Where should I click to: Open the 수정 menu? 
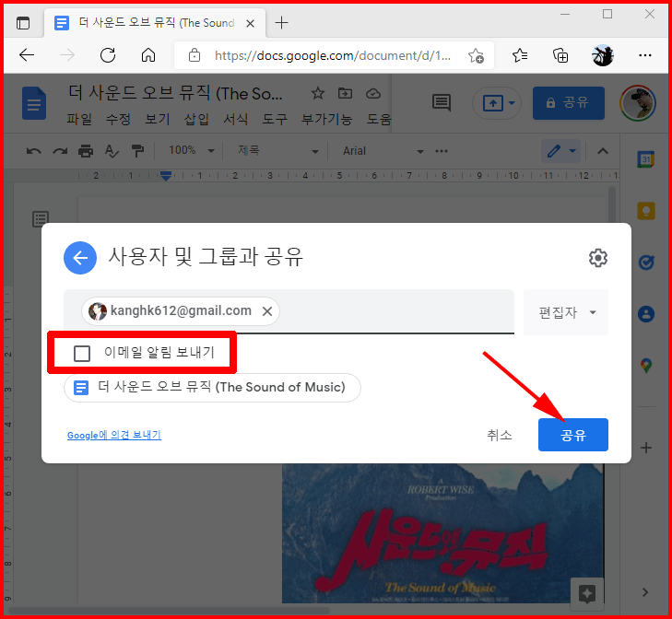coord(118,119)
